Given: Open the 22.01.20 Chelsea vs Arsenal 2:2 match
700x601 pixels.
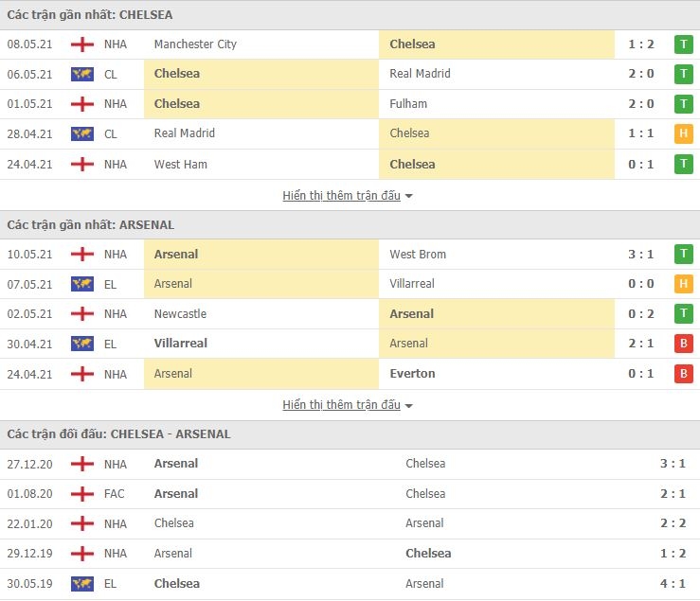Looking at the screenshot, I should tap(350, 523).
